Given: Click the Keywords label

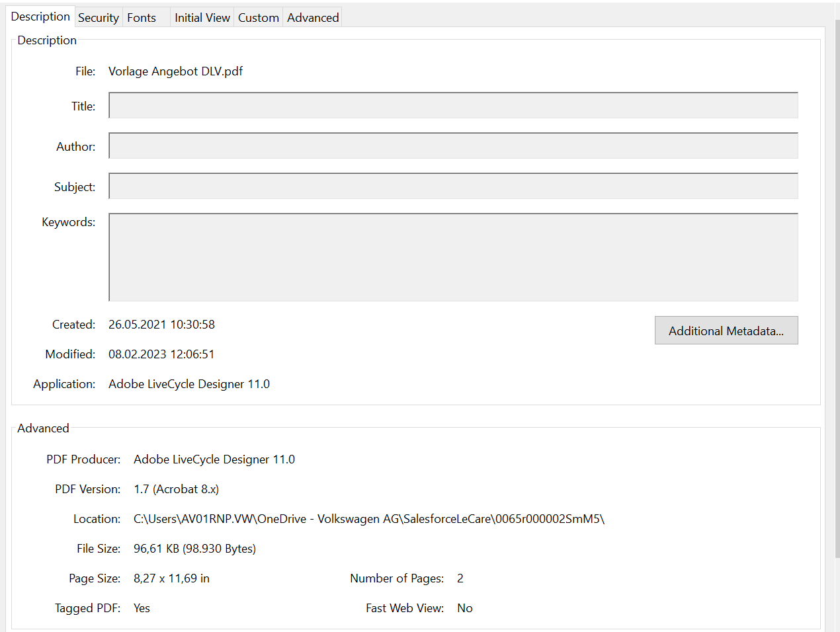Looking at the screenshot, I should [68, 222].
